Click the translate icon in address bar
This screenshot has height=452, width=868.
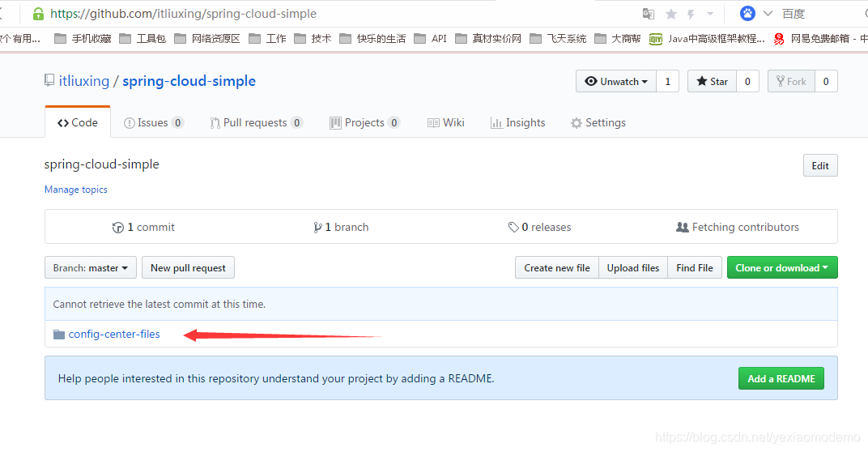[x=649, y=14]
